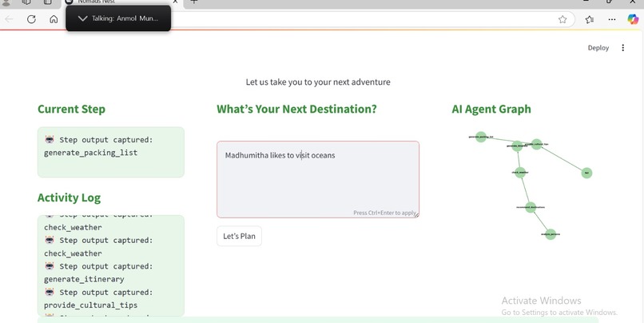The width and height of the screenshot is (644, 323).
Task: Click the check_weather node in agent graph
Action: (x=520, y=172)
